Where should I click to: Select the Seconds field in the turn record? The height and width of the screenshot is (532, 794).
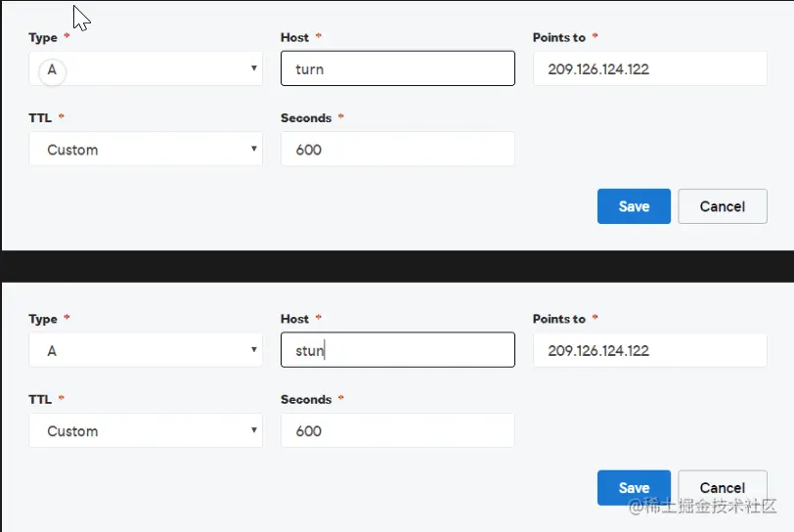pos(397,150)
